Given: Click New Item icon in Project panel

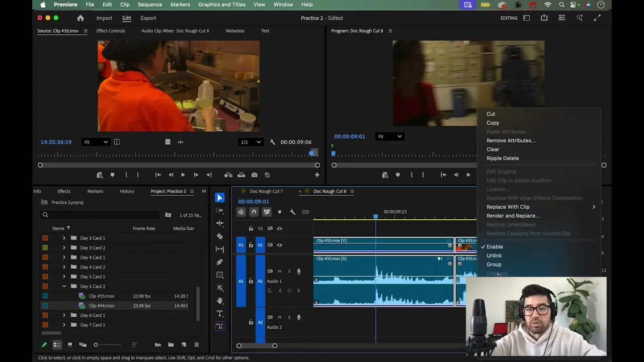Looking at the screenshot, I should point(184,344).
